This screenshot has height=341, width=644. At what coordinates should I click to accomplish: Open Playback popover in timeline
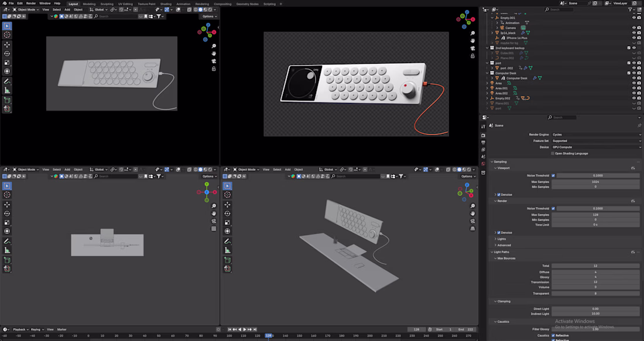(x=20, y=329)
